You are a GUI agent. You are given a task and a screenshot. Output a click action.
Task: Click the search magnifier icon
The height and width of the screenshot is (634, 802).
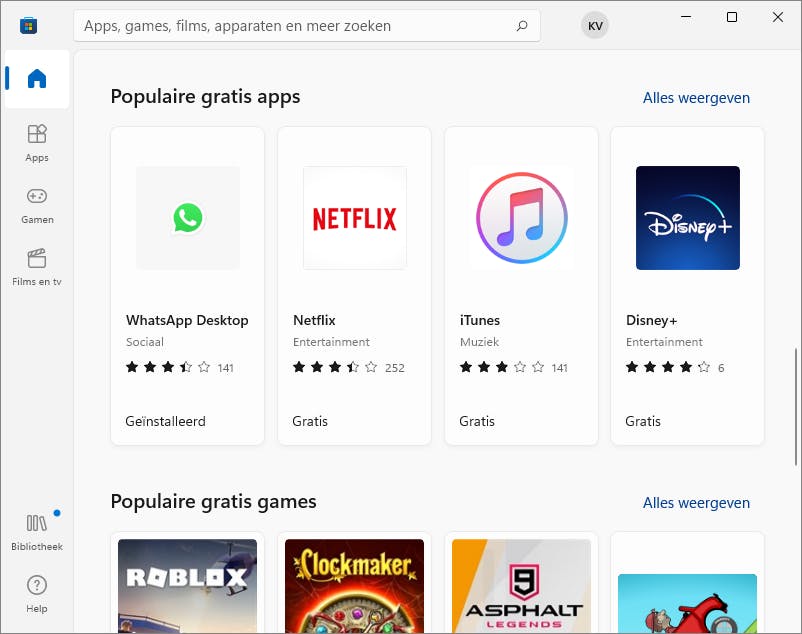(522, 26)
